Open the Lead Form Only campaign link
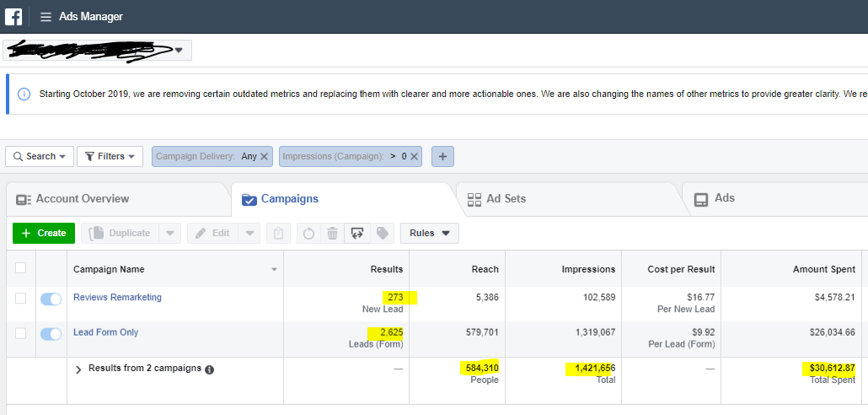This screenshot has height=415, width=868. (105, 332)
